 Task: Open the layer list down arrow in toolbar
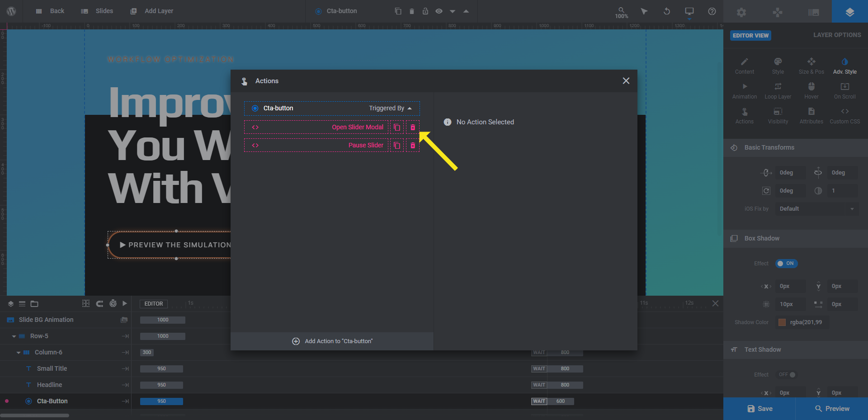point(453,11)
